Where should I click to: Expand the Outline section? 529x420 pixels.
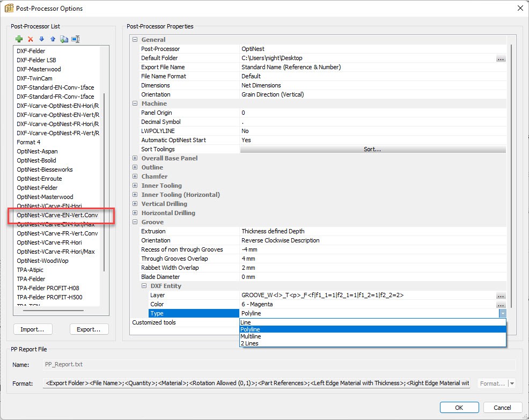click(x=135, y=167)
